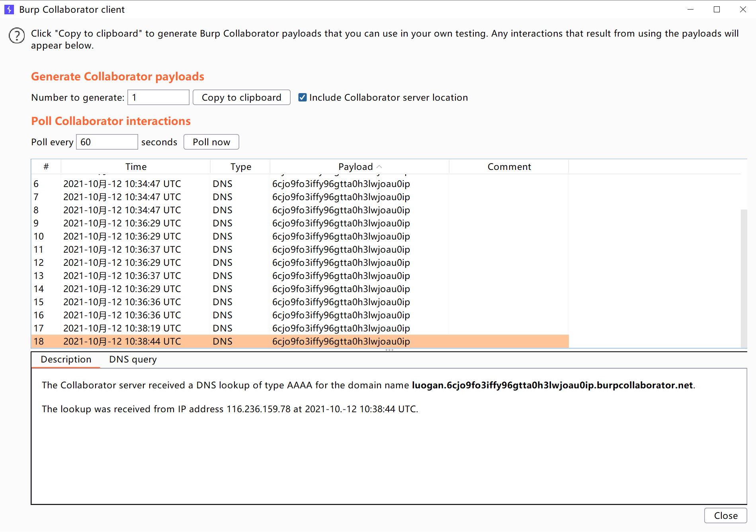Screen dimensions: 756x532
Task: Select interaction row number 7
Action: (x=300, y=197)
